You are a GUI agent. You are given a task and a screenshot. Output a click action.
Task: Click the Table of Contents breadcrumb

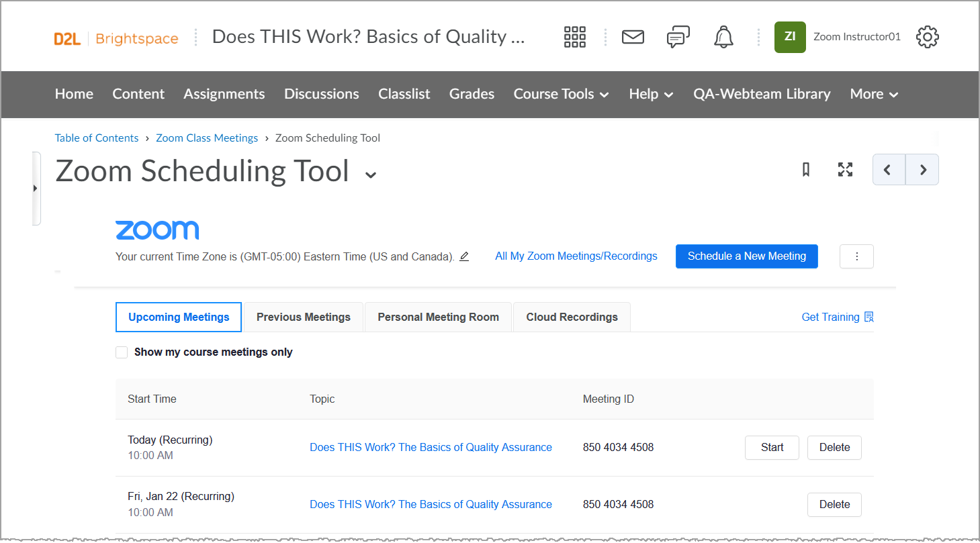[97, 138]
